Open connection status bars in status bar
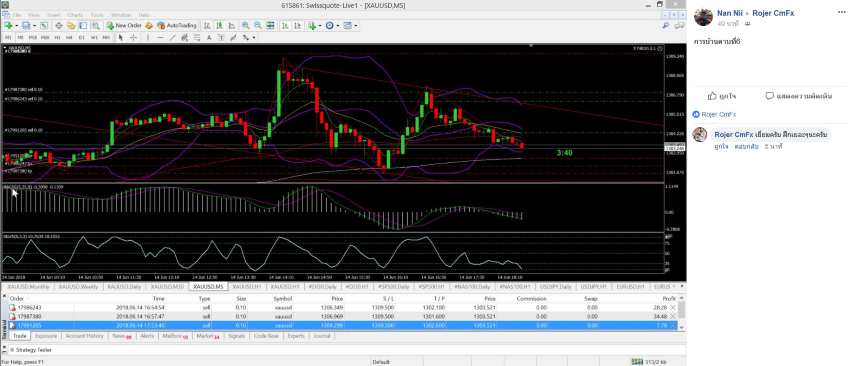Screen dimensions: 854x366 point(637,362)
